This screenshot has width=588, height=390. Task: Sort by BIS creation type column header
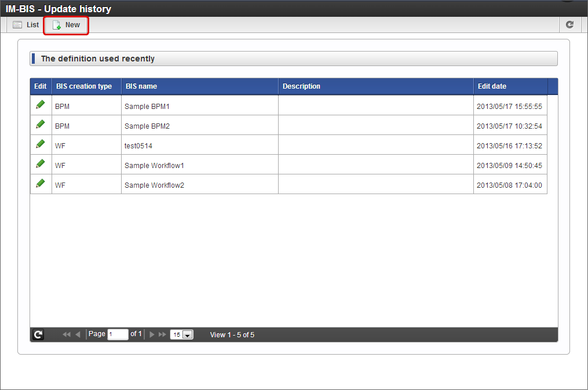(x=86, y=86)
